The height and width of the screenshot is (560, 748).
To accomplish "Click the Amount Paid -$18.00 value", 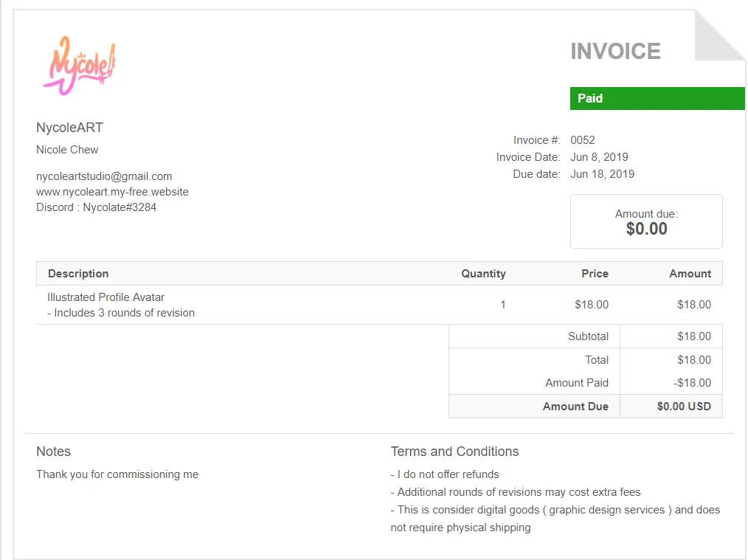I will pyautogui.click(x=693, y=383).
